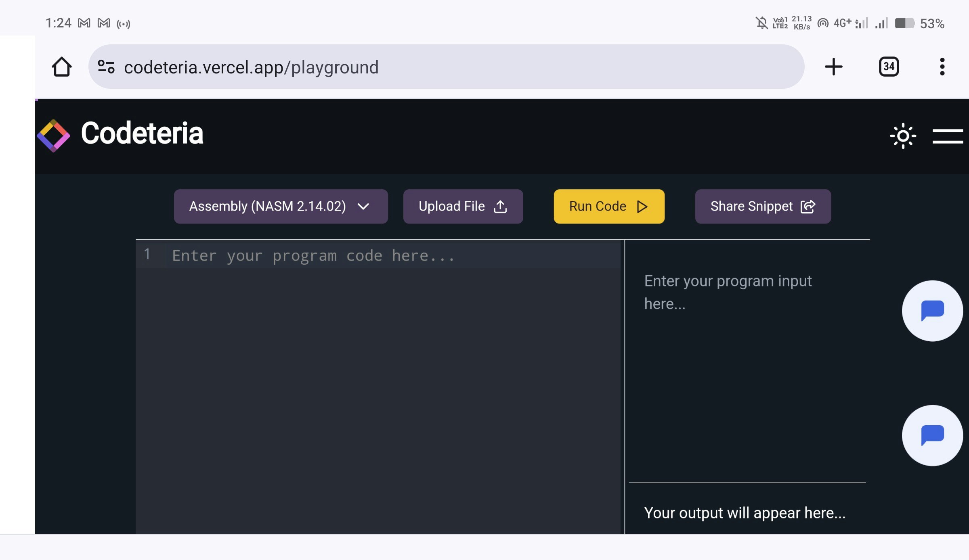Expand the Assembly (NASM 2.14.02) language dropdown

tap(281, 207)
